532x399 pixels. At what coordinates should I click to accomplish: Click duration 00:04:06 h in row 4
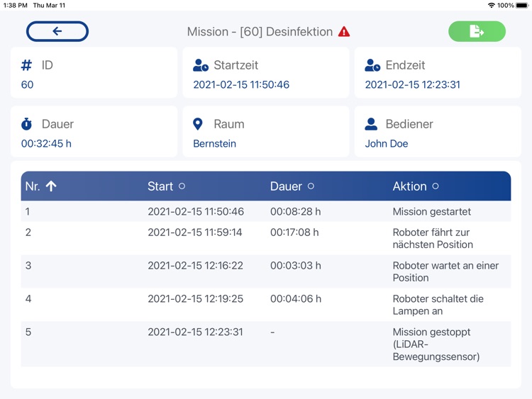296,298
